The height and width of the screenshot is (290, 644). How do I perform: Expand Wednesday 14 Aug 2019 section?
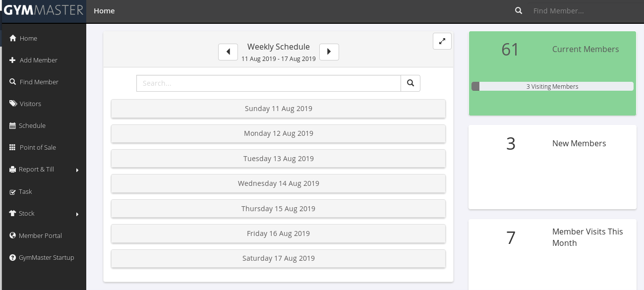coord(278,183)
